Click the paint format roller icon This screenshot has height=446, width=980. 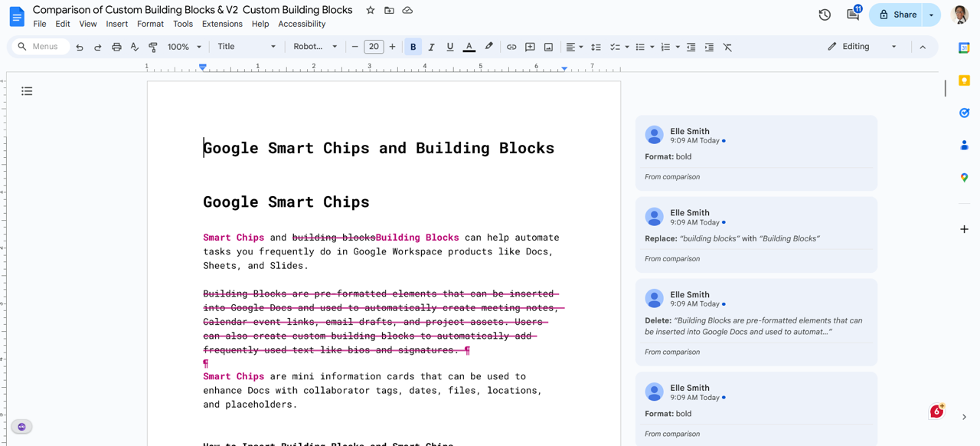153,47
